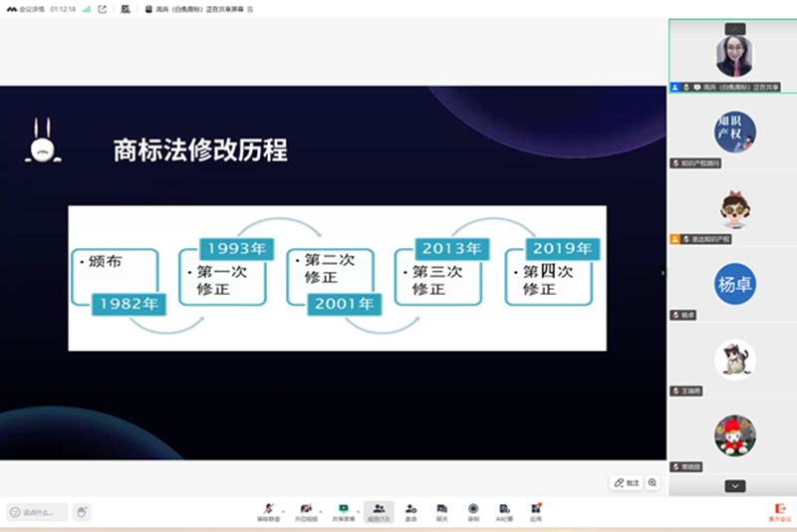Click the zoom magnifier on shared screen
Viewport: 797px width, 532px height.
(653, 482)
